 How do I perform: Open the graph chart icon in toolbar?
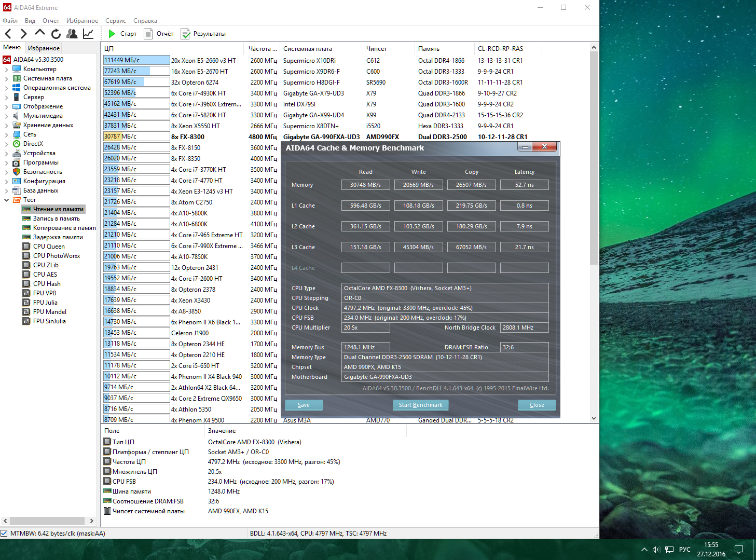point(88,34)
